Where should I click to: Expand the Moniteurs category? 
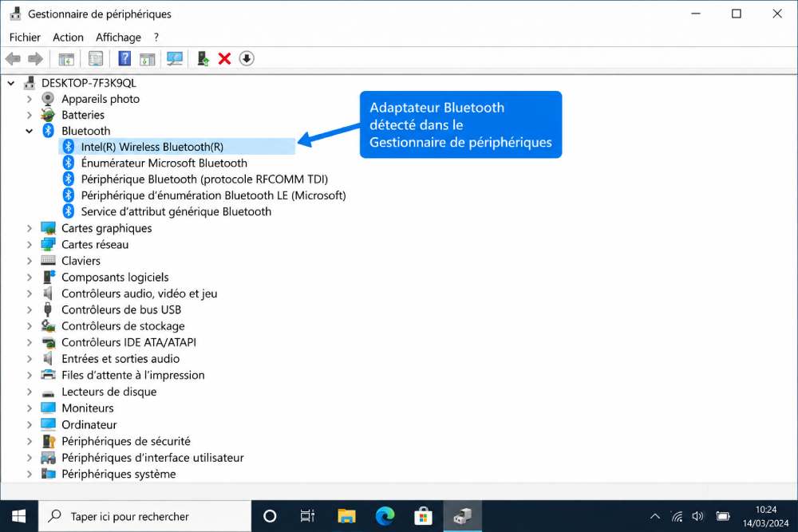click(x=30, y=408)
